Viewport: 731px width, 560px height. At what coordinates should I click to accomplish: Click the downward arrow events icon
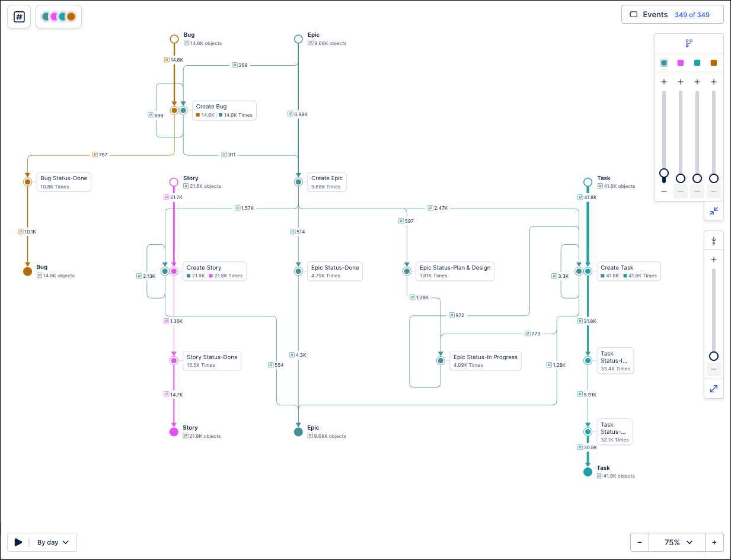714,240
